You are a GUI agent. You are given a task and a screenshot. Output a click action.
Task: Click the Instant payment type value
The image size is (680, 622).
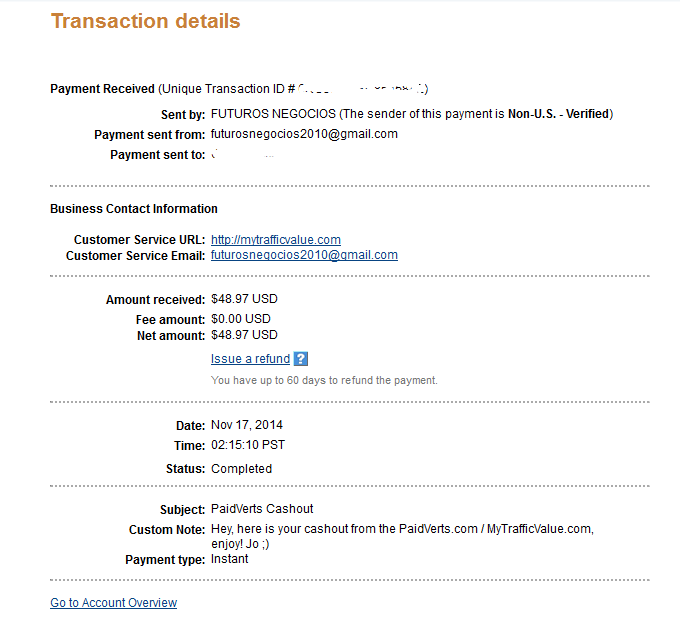229,559
